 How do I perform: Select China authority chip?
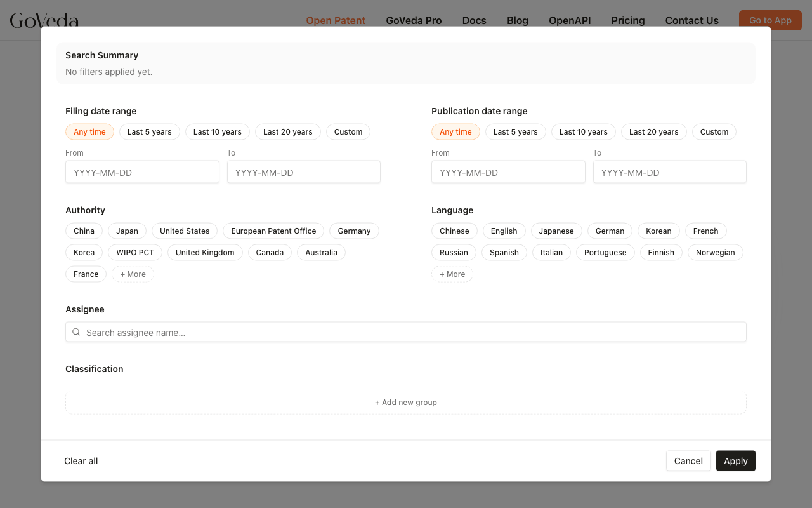click(x=84, y=231)
